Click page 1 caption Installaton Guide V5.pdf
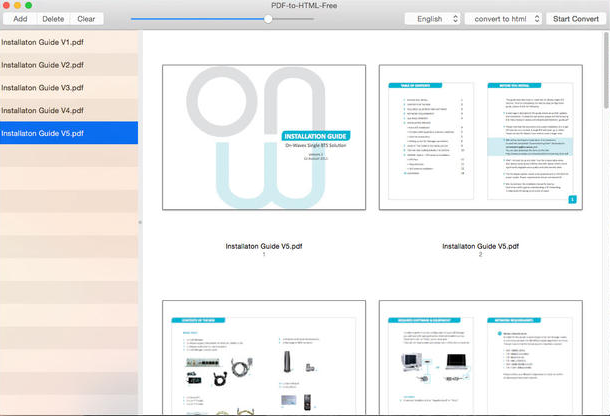Screen dimensions: 610x416 [x=264, y=246]
